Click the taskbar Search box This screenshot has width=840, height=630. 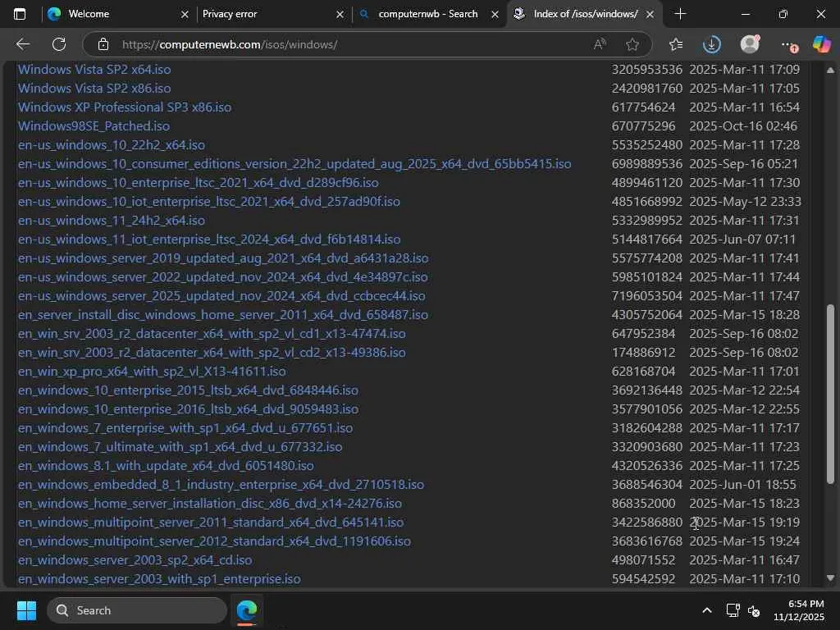(137, 610)
